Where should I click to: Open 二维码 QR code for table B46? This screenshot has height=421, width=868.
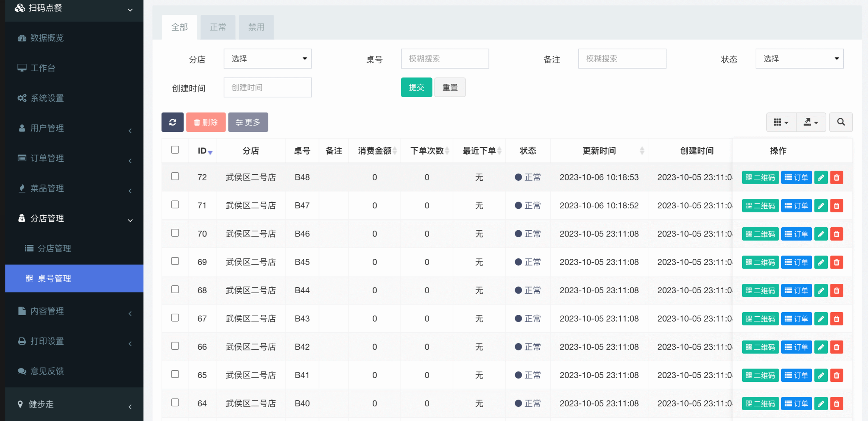[760, 234]
